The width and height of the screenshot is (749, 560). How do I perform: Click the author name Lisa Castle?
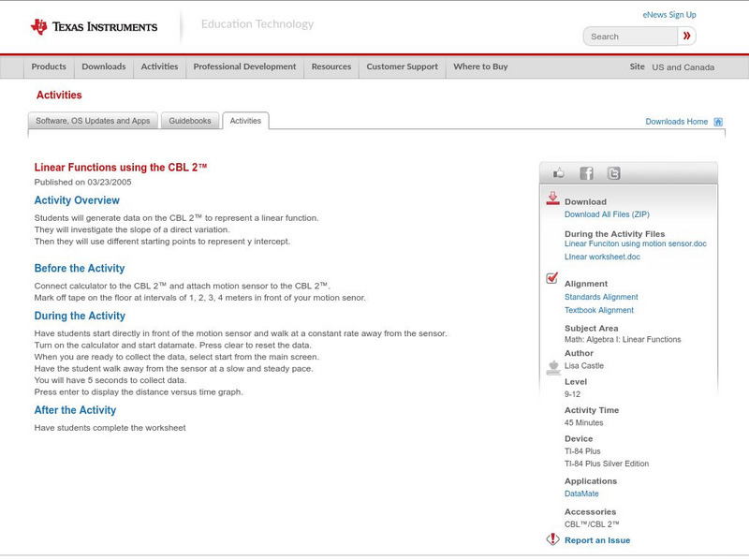coord(584,366)
